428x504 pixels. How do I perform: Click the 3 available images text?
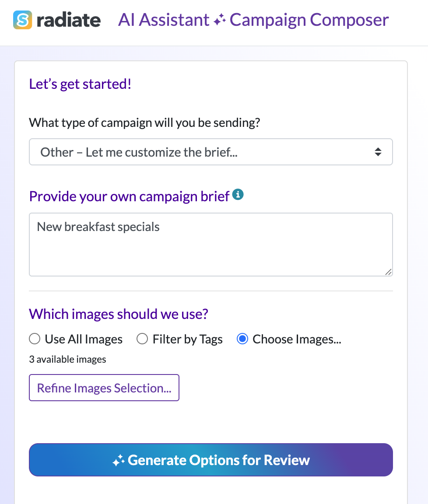(x=67, y=359)
